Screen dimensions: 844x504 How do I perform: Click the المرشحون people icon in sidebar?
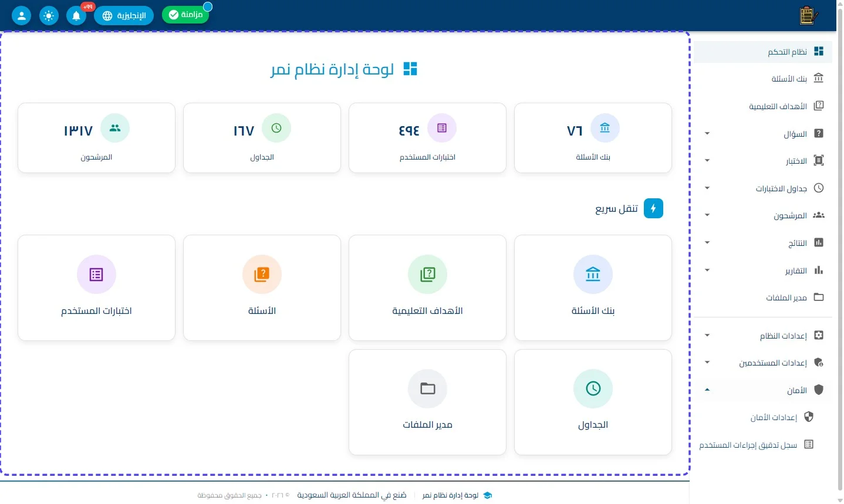point(819,215)
